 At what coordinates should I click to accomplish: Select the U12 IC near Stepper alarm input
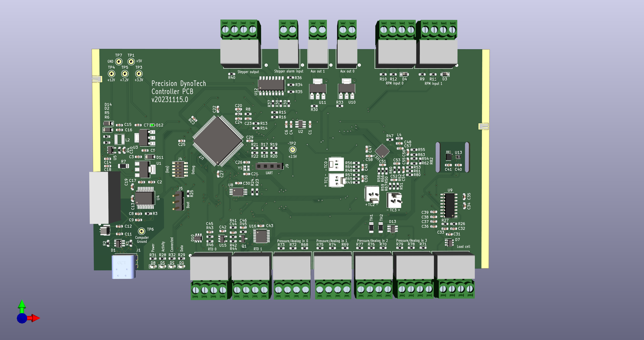click(x=271, y=86)
